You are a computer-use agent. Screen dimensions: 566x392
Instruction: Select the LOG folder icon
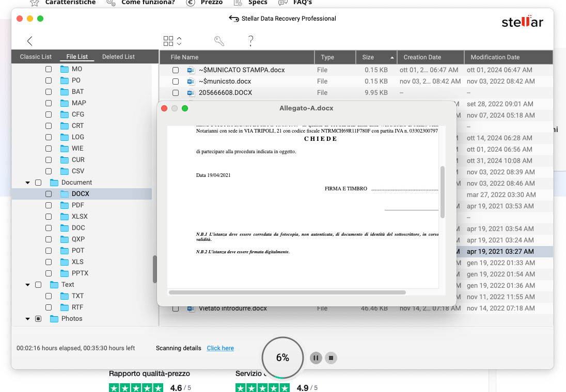[x=65, y=137]
